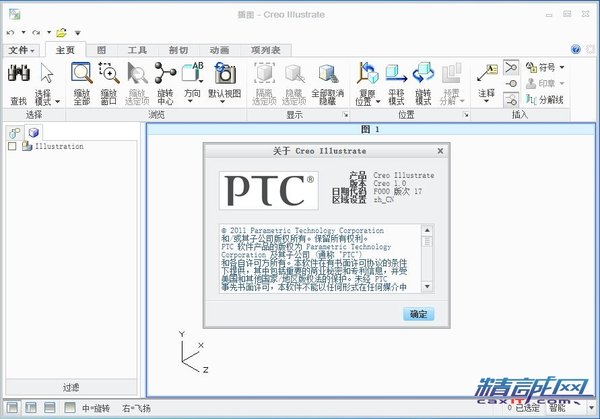This screenshot has height=419, width=600.
Task: Switch to the 项列表 ribbon tab
Action: pyautogui.click(x=266, y=50)
